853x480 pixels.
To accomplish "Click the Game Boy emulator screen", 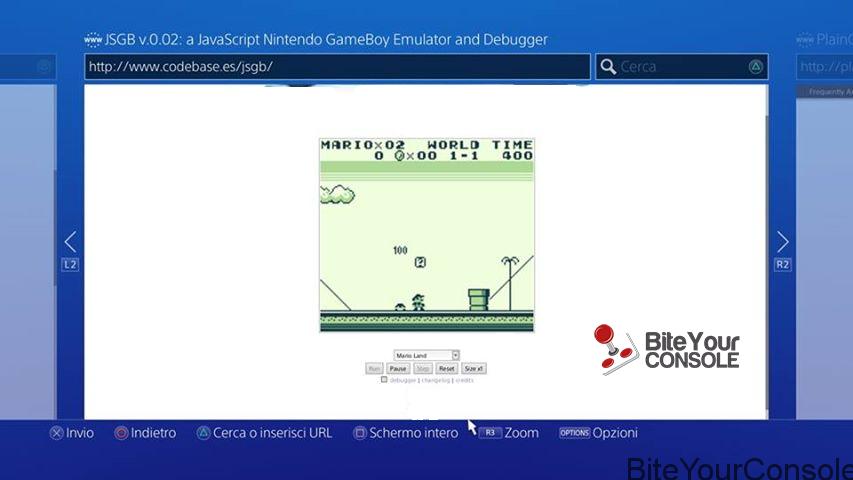I will click(x=427, y=235).
